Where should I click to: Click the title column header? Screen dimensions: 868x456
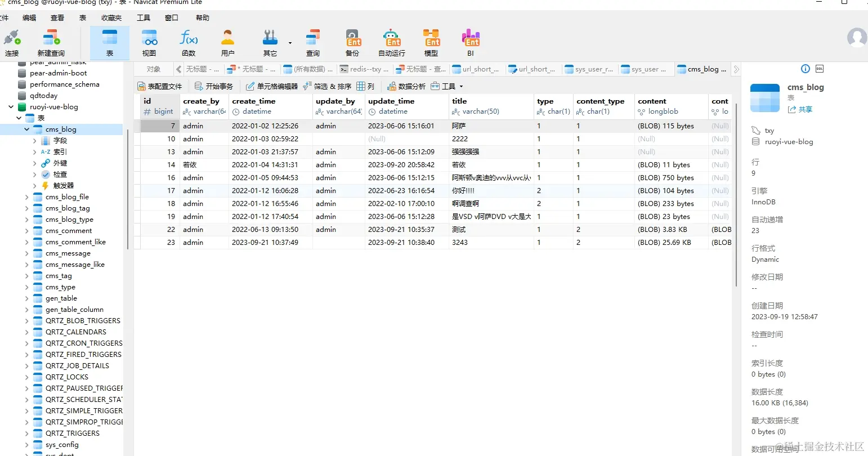click(491, 106)
